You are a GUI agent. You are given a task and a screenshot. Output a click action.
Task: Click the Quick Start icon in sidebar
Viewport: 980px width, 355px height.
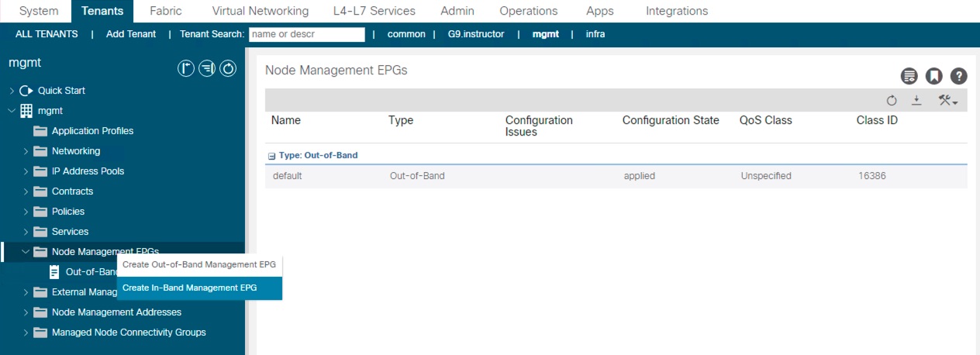pyautogui.click(x=26, y=91)
